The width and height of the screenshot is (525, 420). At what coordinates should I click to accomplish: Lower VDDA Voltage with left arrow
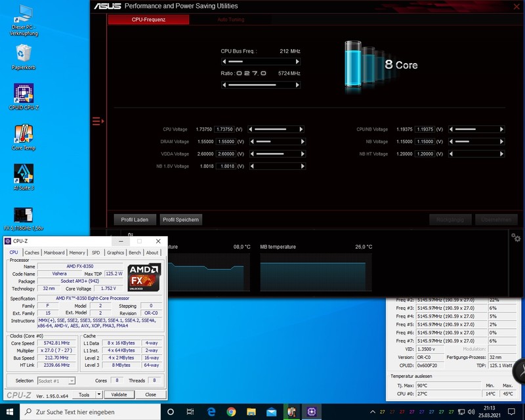click(x=252, y=154)
